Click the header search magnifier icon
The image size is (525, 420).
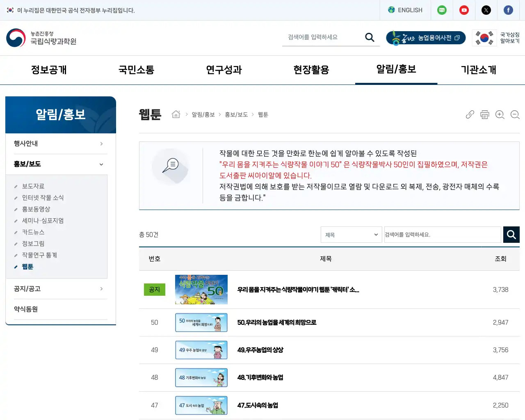[x=369, y=37]
